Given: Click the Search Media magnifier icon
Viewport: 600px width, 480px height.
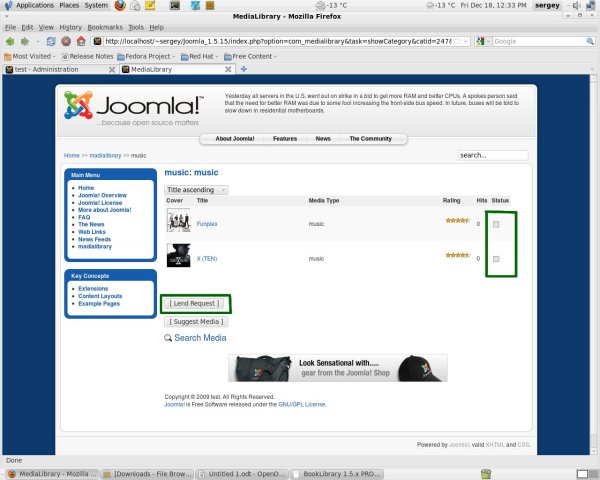Looking at the screenshot, I should pyautogui.click(x=168, y=338).
